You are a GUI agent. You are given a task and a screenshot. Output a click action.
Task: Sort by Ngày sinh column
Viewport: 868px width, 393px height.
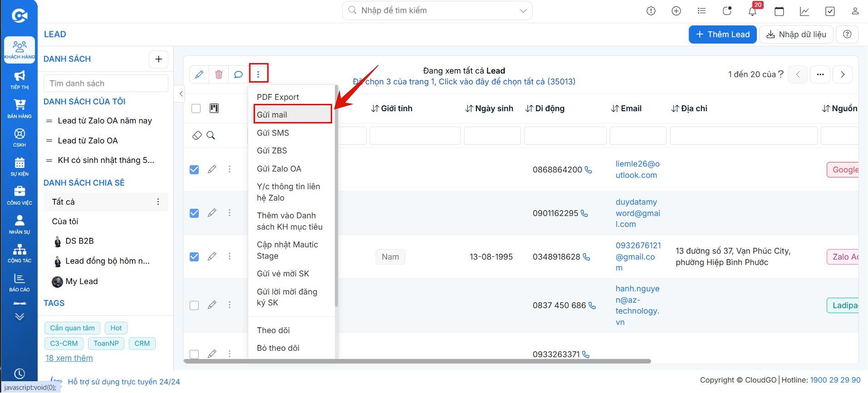489,108
